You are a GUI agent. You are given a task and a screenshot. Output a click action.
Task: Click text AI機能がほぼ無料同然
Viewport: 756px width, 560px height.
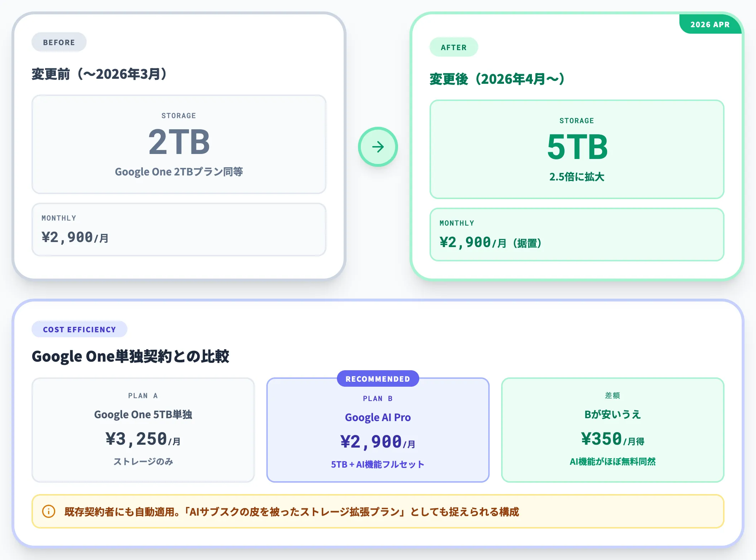[612, 462]
